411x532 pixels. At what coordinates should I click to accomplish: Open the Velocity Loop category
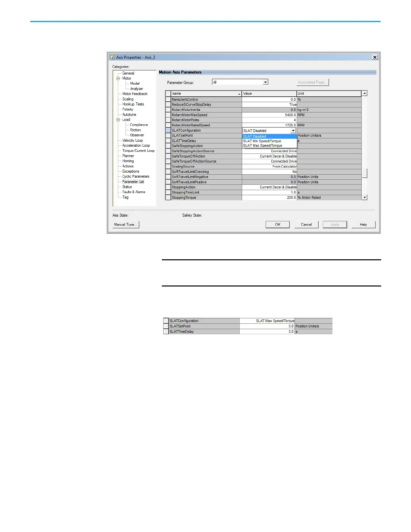click(133, 140)
